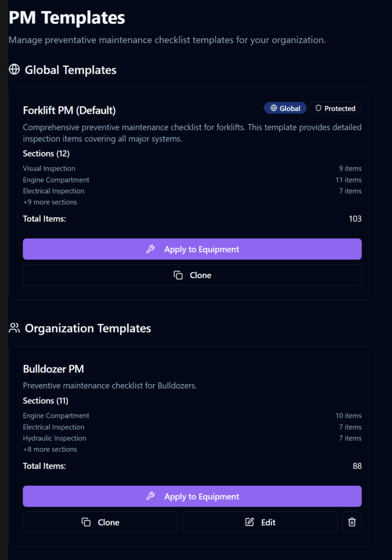Screen dimensions: 392x560
Task: Clone the Forklift PM (Default) template
Action: [x=192, y=275]
